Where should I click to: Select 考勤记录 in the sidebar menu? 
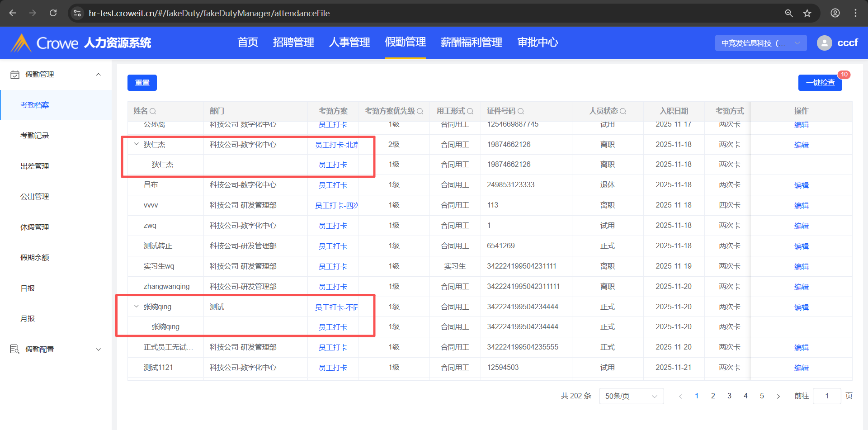coord(35,136)
